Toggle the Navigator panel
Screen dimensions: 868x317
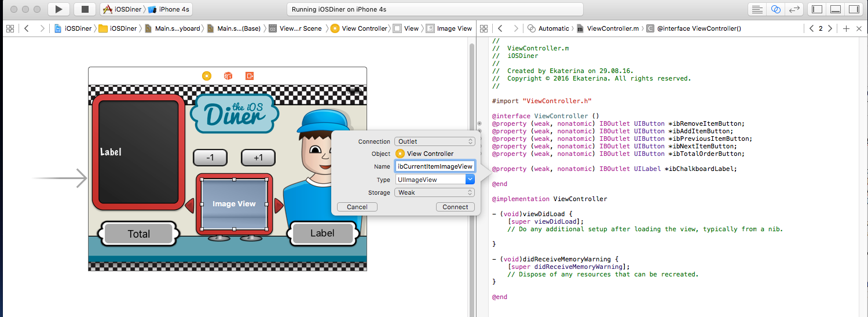(x=817, y=9)
